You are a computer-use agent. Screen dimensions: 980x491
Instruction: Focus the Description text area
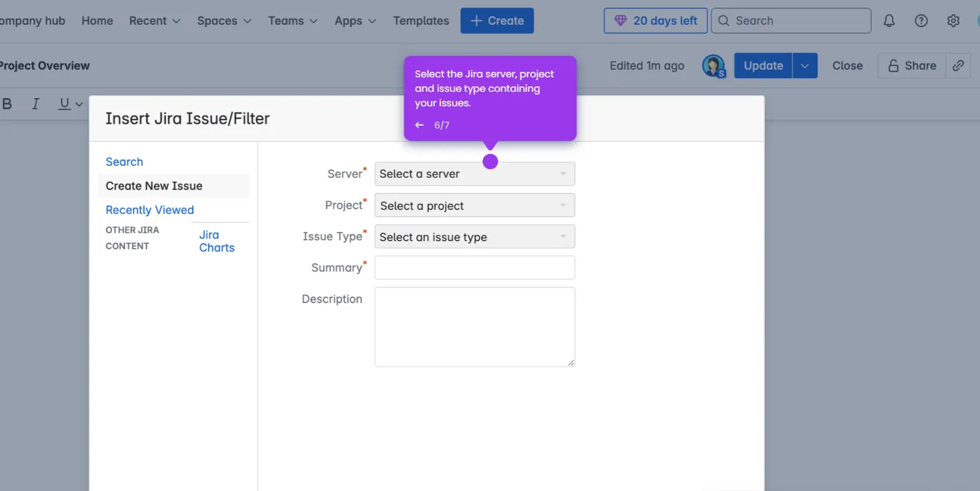pyautogui.click(x=475, y=327)
